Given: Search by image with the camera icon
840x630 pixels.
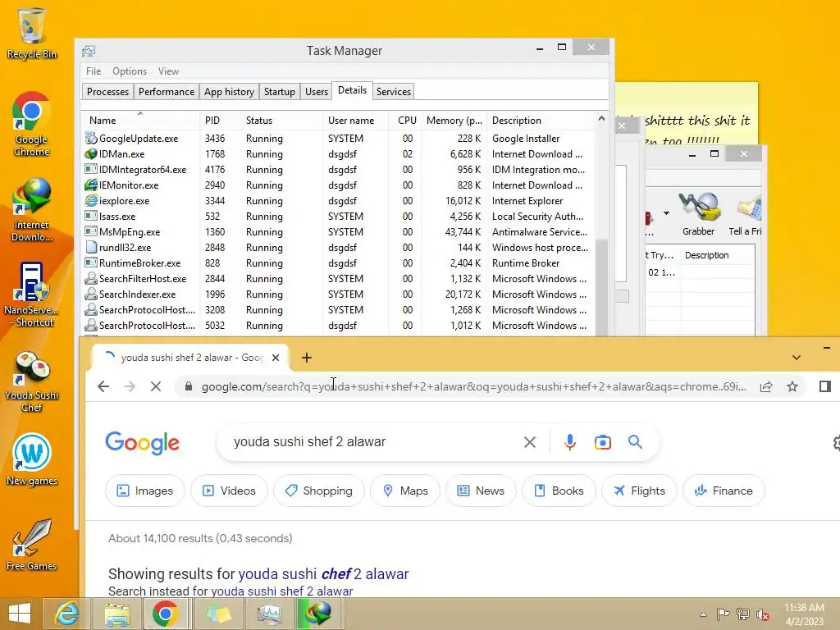Looking at the screenshot, I should point(603,442).
